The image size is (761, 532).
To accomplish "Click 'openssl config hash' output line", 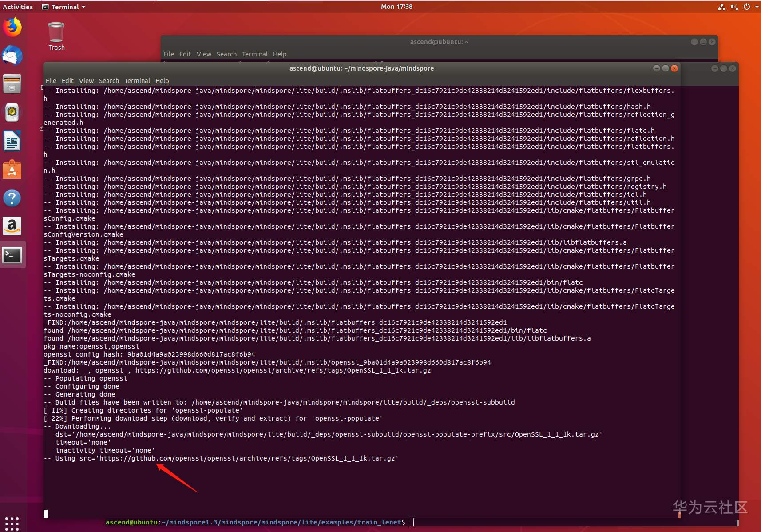I will (149, 354).
